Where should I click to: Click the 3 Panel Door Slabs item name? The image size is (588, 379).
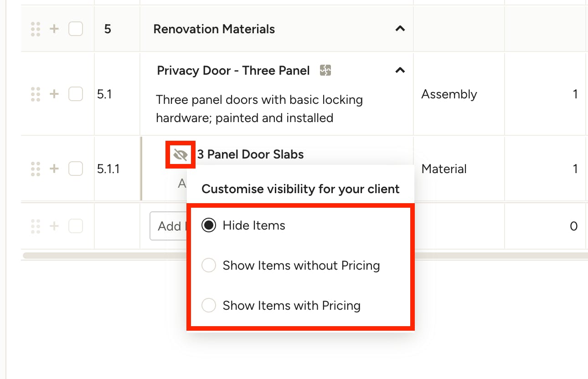(250, 154)
